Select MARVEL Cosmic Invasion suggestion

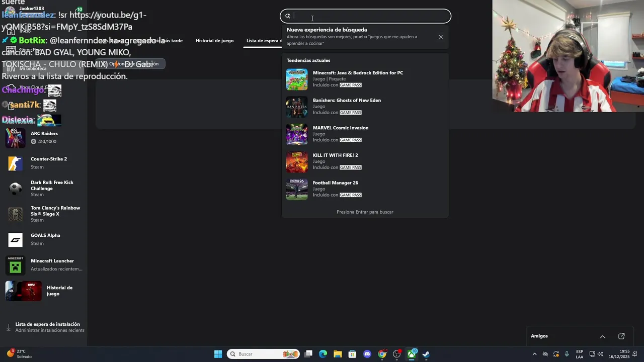(x=365, y=134)
